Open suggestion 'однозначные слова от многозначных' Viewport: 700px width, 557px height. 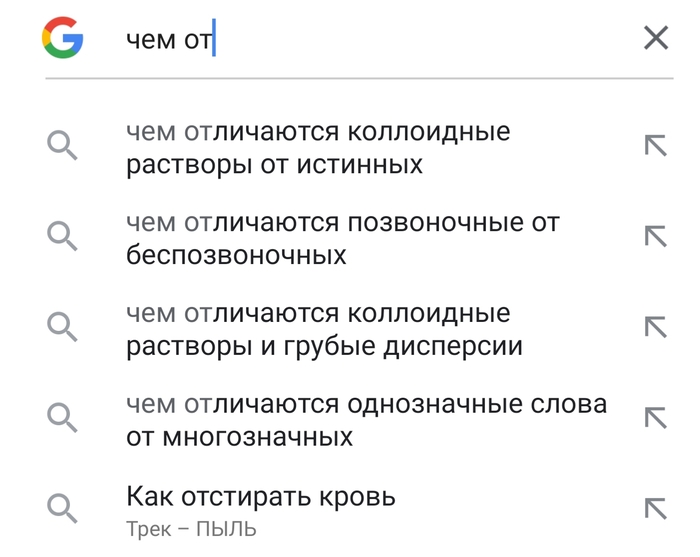(366, 420)
